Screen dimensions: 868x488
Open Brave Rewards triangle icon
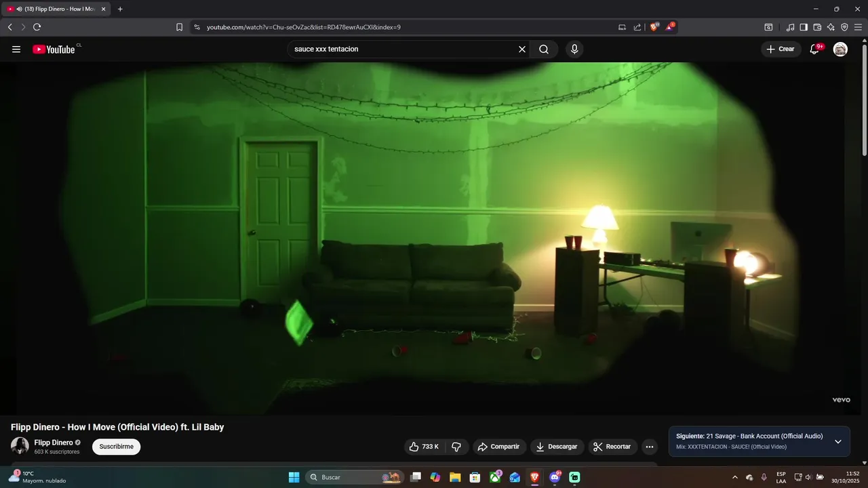tap(670, 27)
